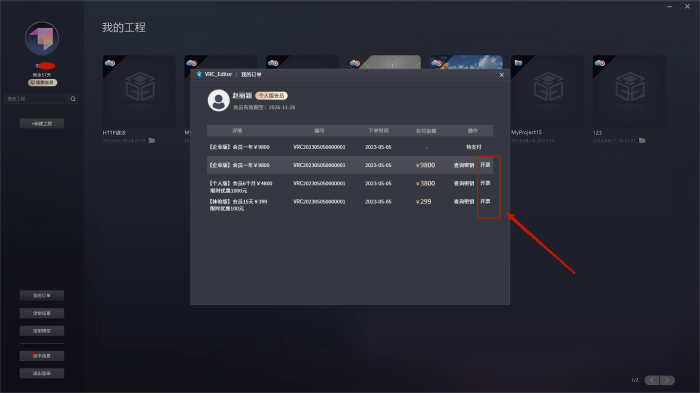Click 待支付 on the first order row
Screen dimensions: 700x393
coord(474,147)
